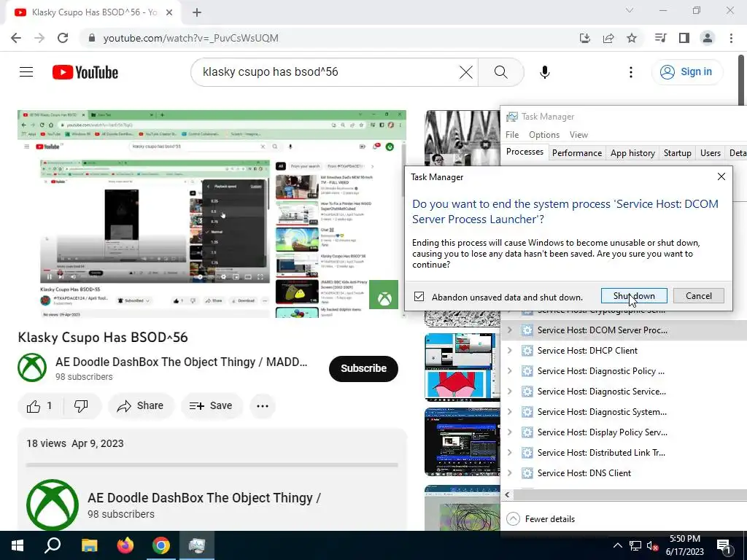Subscribe to the AE Doodle DashBox channel
The width and height of the screenshot is (747, 560).
pyautogui.click(x=363, y=368)
